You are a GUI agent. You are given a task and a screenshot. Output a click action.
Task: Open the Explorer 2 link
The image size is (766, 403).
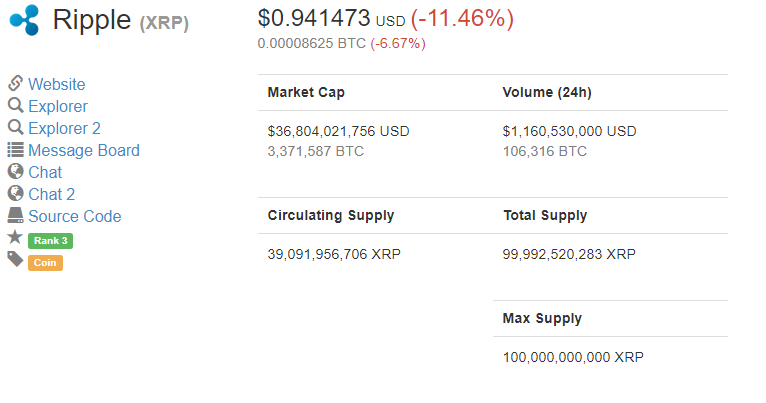[64, 128]
